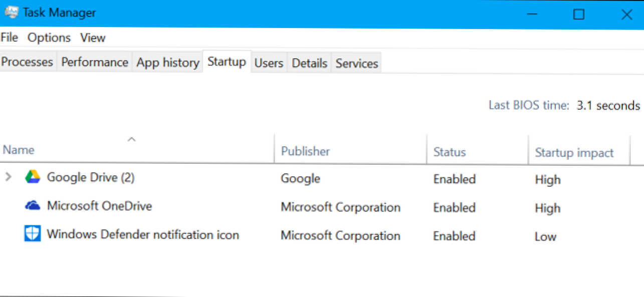Switch to the Processes tab

coord(28,62)
